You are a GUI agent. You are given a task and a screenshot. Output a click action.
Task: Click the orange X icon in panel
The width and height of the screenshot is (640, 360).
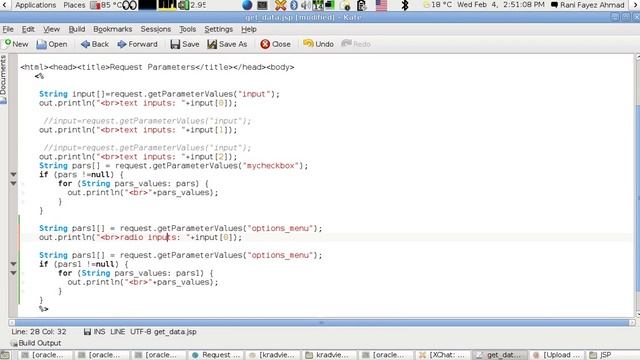coord(280,5)
